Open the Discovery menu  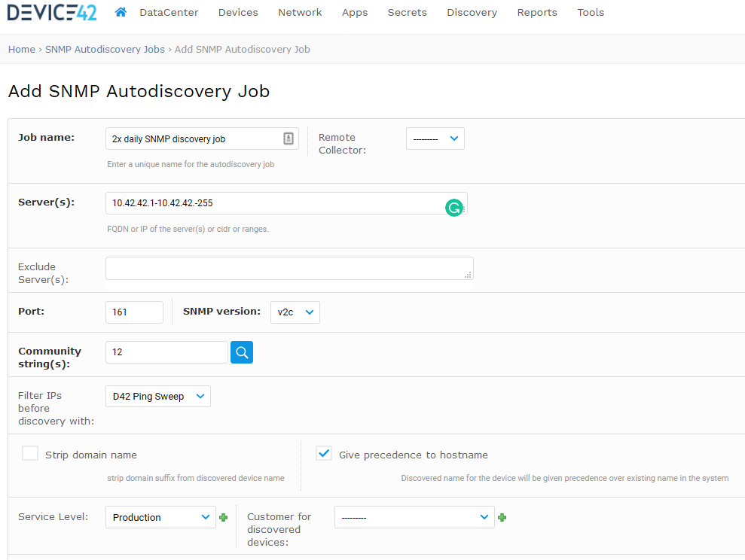pos(472,12)
